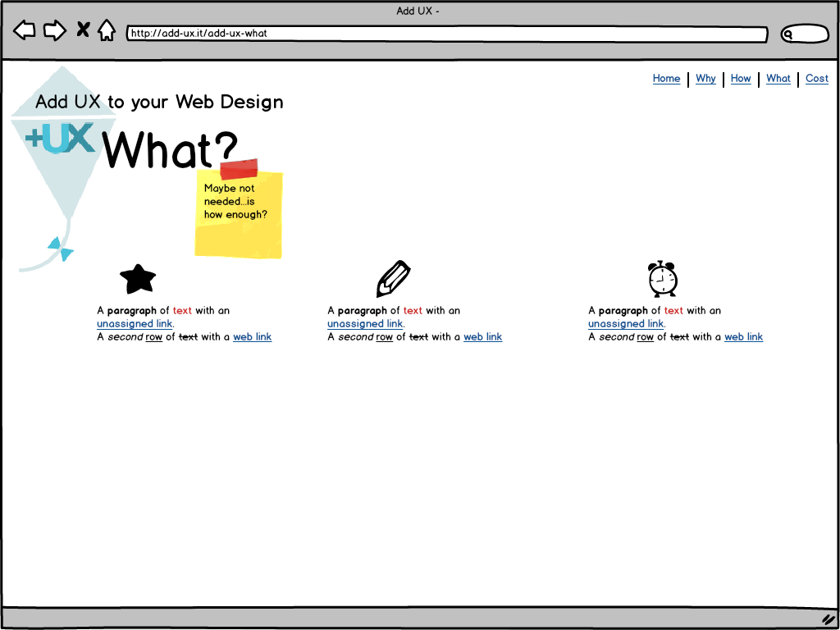Click the 'Add UX to your Web Design' heading
Image resolution: width=840 pixels, height=630 pixels.
click(x=159, y=102)
